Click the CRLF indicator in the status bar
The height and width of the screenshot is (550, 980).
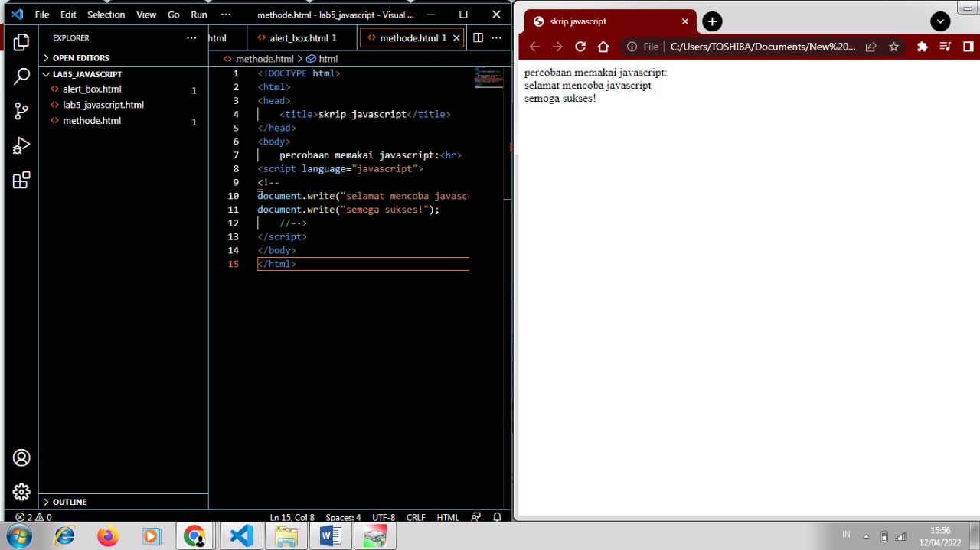[x=415, y=517]
